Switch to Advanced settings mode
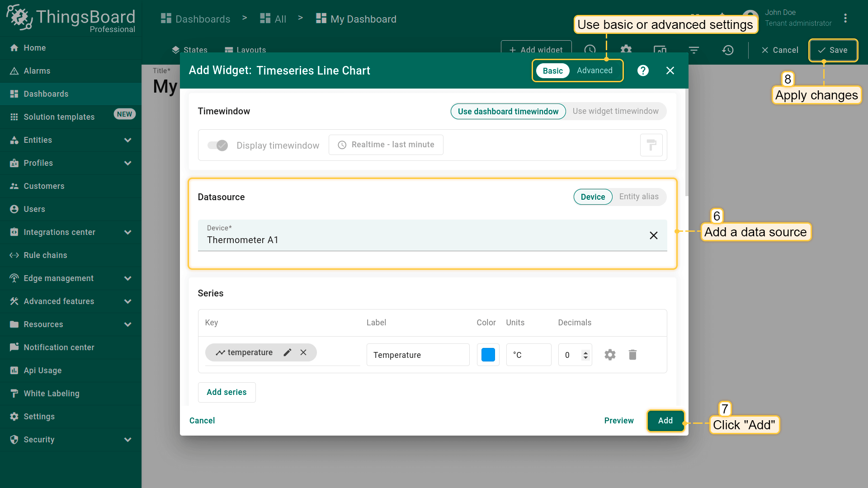Viewport: 868px width, 488px height. point(594,70)
